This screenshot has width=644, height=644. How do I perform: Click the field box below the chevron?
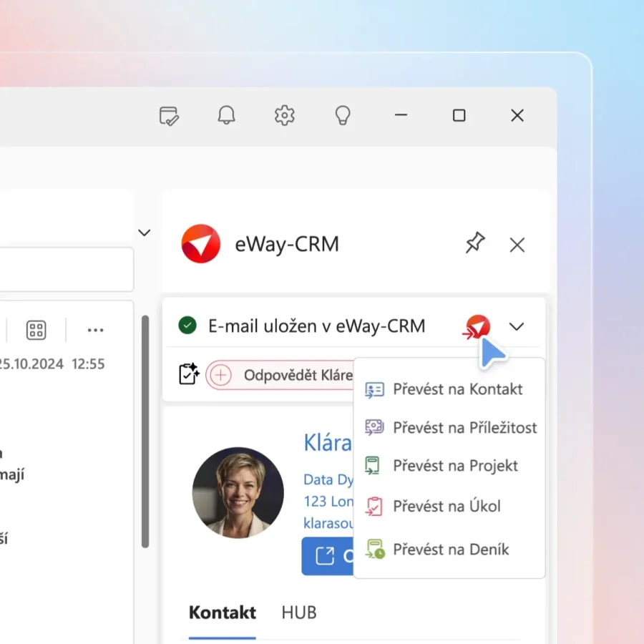[x=66, y=270]
